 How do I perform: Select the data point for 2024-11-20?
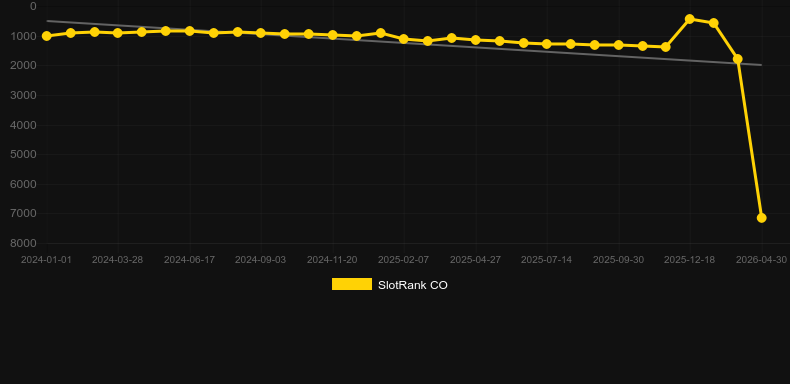(333, 35)
